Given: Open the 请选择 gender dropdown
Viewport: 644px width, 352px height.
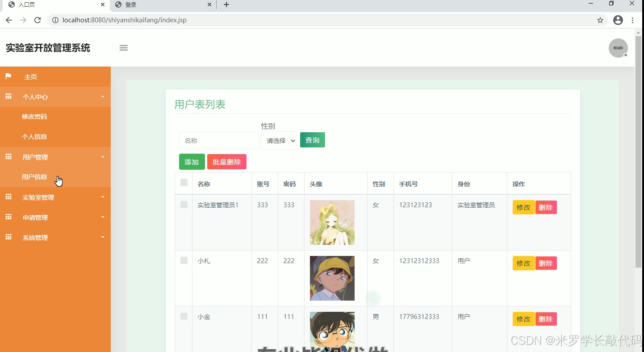Looking at the screenshot, I should tap(279, 140).
